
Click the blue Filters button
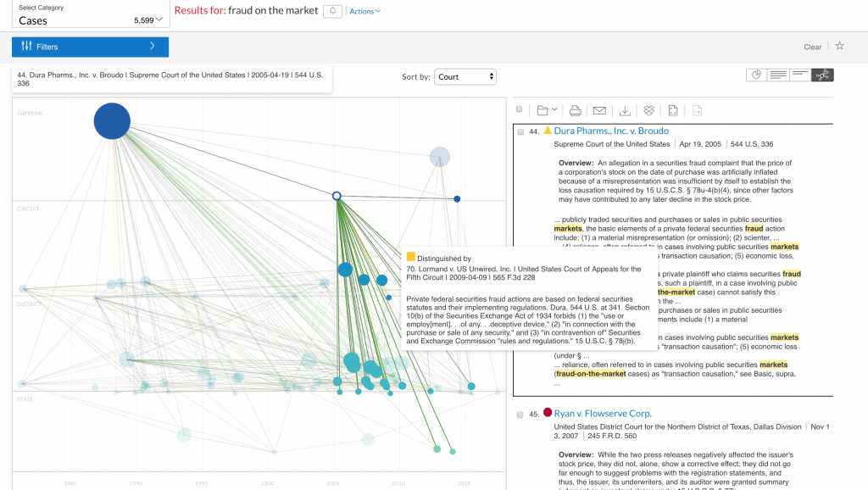click(x=89, y=47)
